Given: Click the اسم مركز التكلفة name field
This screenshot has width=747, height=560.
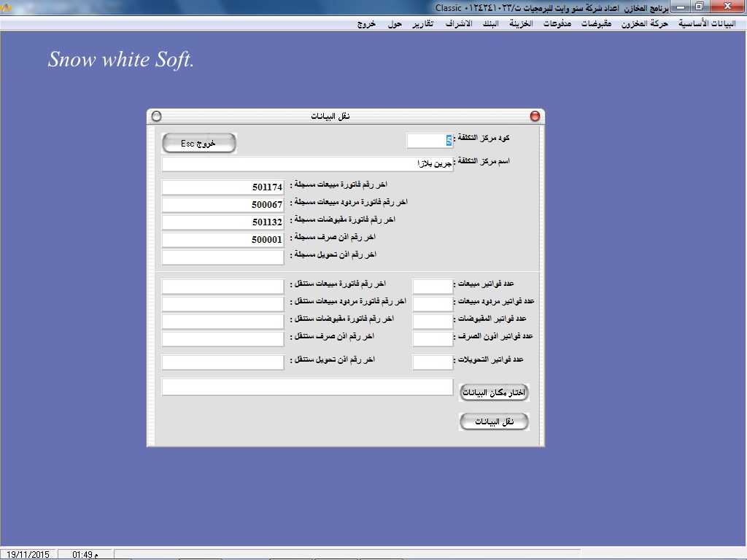Looking at the screenshot, I should [307, 164].
